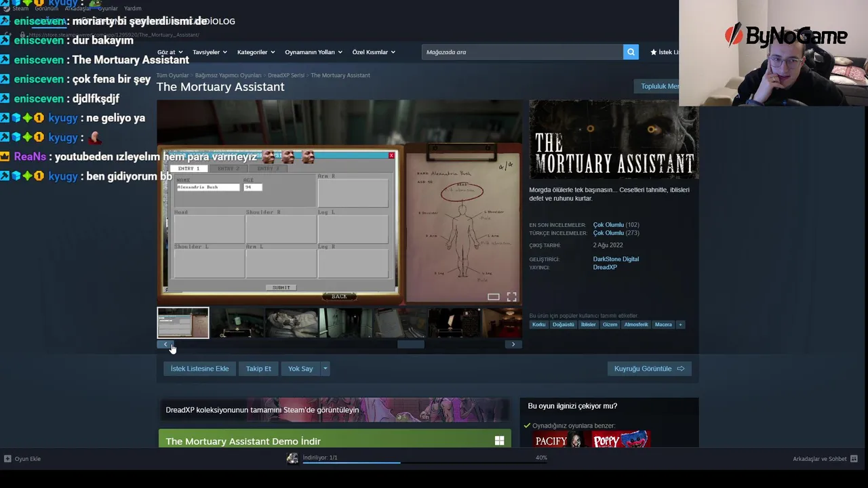
Task: Select the Gizem tag
Action: click(610, 325)
